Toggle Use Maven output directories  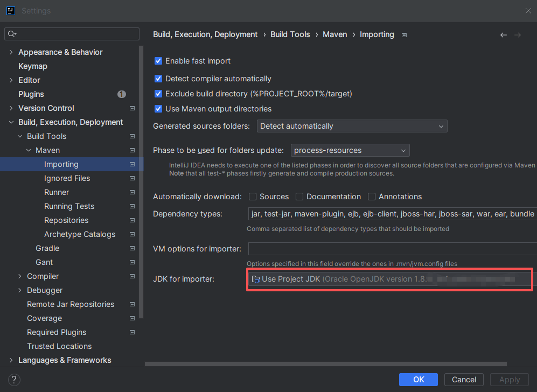point(158,109)
